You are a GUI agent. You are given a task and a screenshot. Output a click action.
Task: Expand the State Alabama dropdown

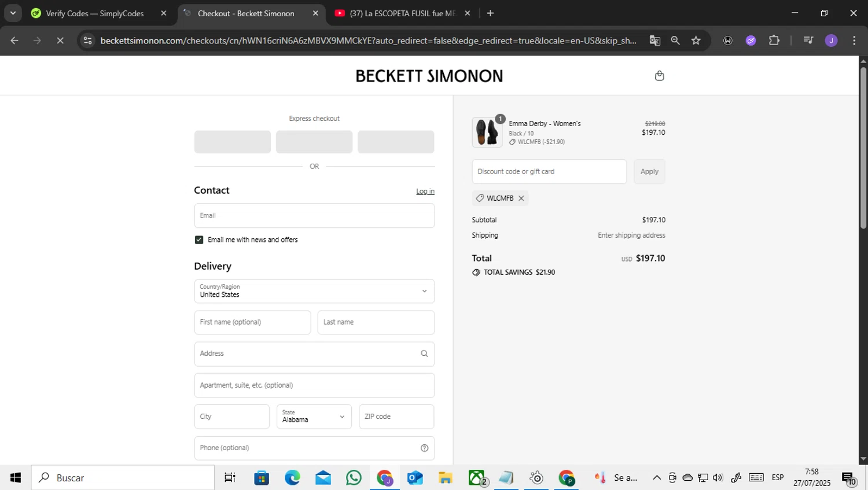[x=314, y=417]
